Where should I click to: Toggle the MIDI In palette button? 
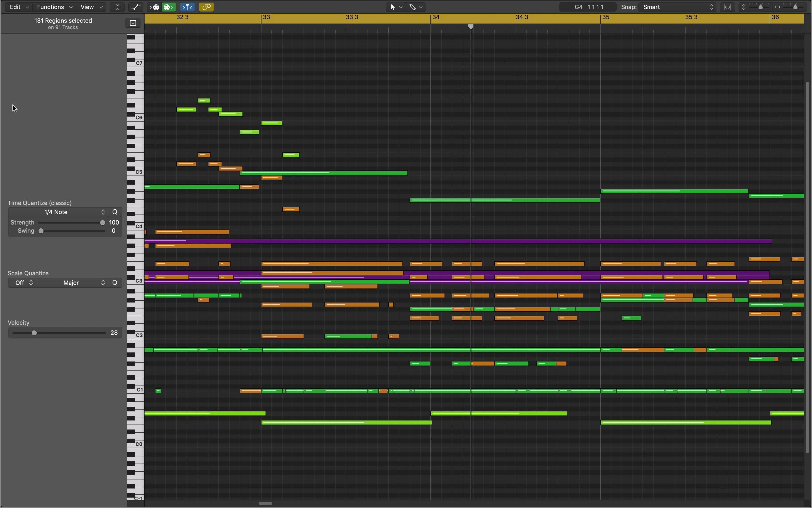pyautogui.click(x=154, y=7)
